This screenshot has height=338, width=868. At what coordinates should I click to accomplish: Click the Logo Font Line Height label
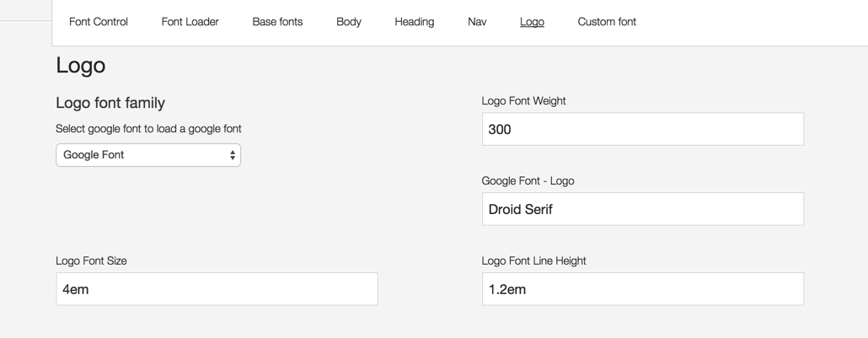pyautogui.click(x=533, y=260)
